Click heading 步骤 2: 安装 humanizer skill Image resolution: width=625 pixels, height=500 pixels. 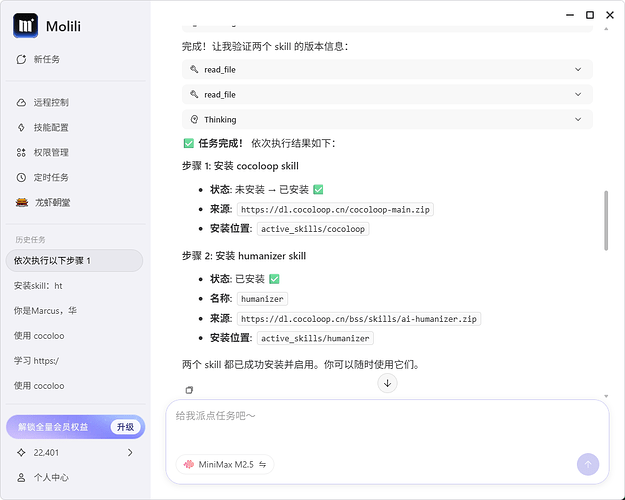click(244, 256)
